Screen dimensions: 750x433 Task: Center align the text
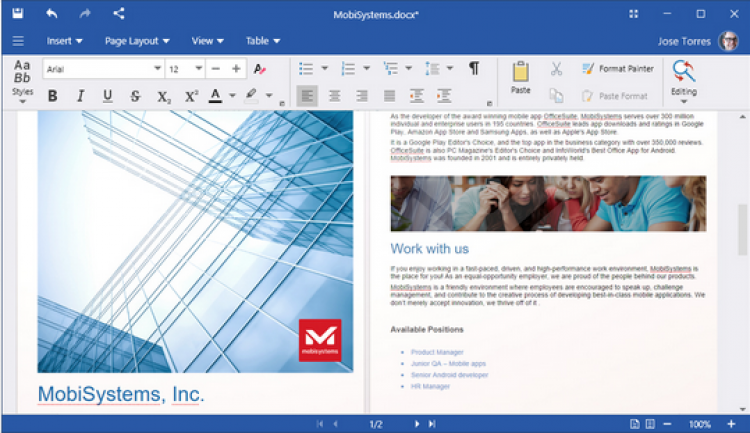pyautogui.click(x=334, y=96)
